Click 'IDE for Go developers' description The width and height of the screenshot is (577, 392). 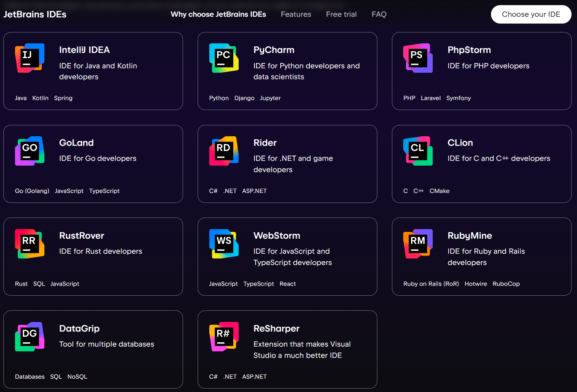click(x=98, y=158)
